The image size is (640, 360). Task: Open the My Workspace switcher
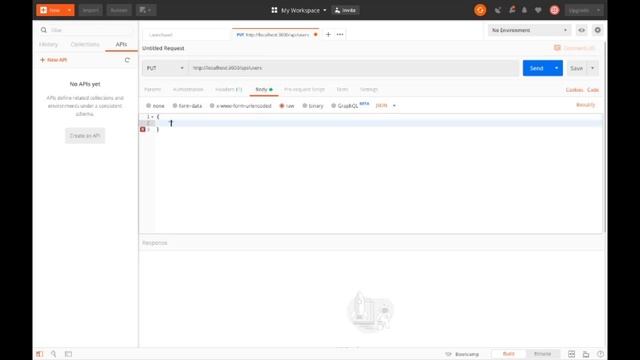tap(299, 10)
